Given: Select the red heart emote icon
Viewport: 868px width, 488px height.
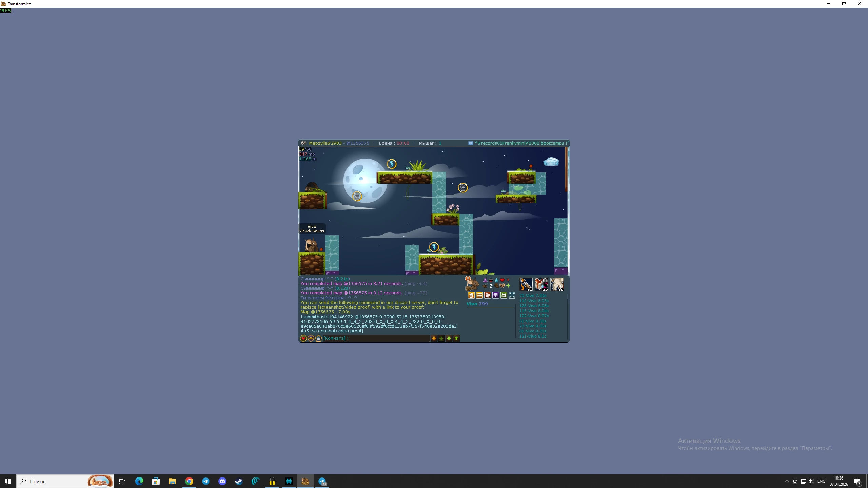Looking at the screenshot, I should pos(502,280).
